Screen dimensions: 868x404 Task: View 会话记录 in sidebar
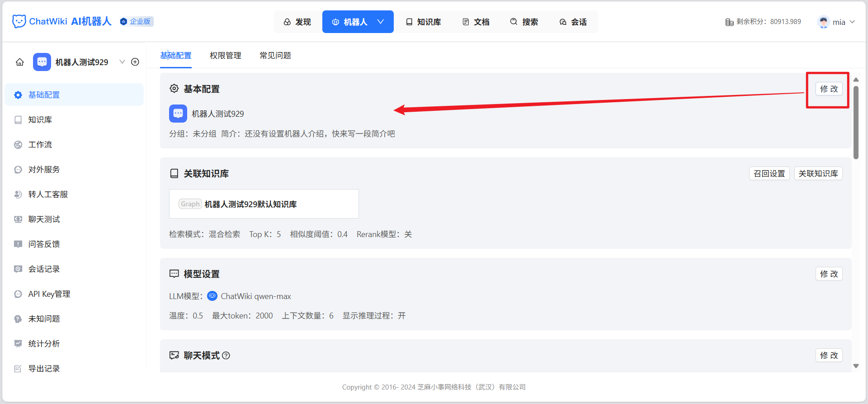tap(74, 269)
